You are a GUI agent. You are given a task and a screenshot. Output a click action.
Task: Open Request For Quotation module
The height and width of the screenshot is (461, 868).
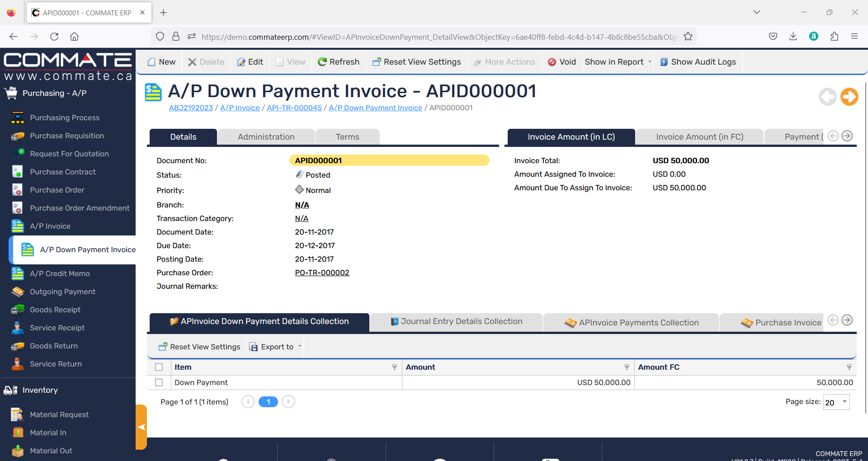pyautogui.click(x=69, y=154)
